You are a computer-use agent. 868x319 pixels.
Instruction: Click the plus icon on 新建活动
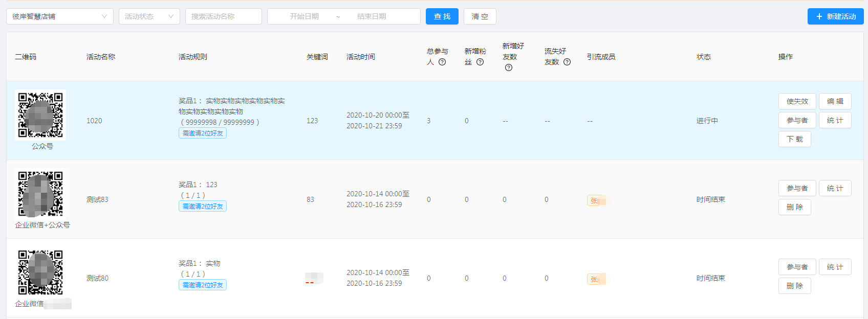(x=819, y=16)
